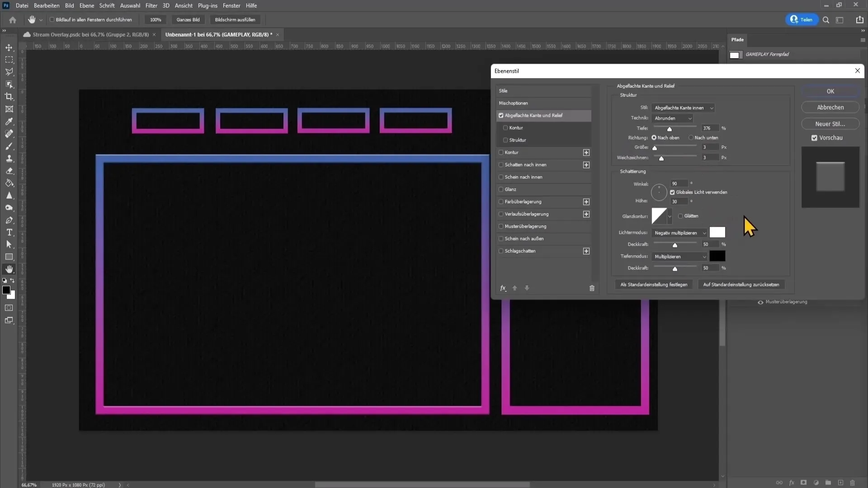Toggle Vorschau preview checkbox

point(814,138)
